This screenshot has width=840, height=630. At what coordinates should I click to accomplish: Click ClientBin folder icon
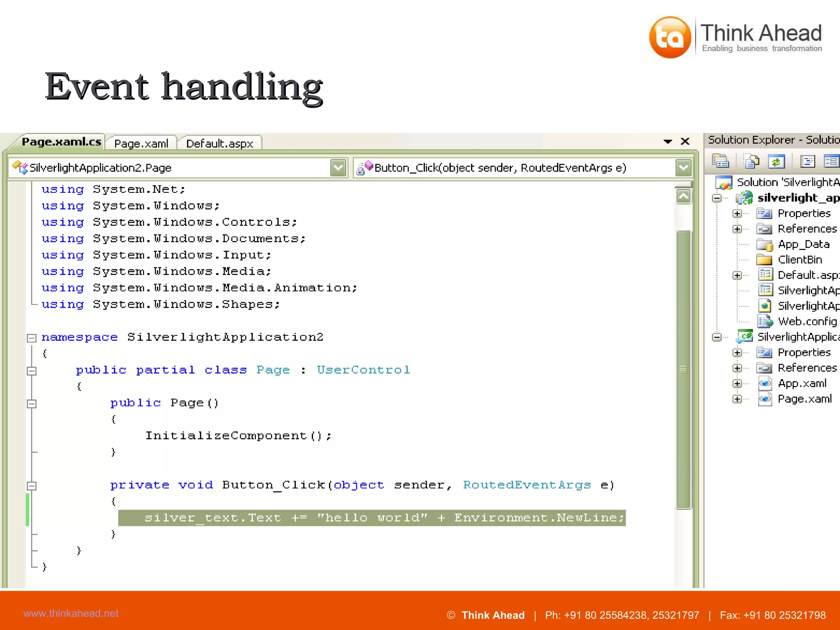765,260
